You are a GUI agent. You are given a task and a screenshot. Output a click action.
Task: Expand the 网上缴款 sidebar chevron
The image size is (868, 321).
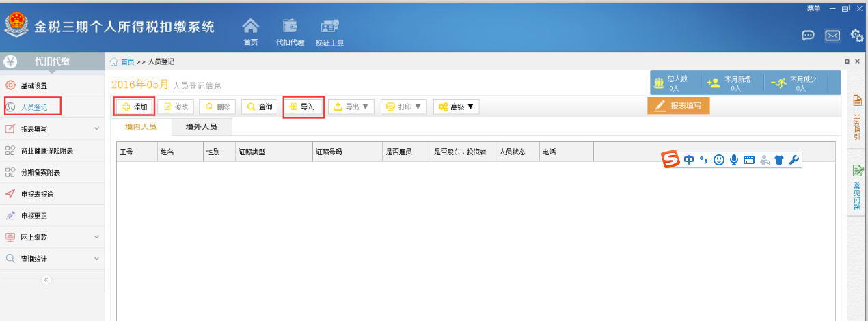(96, 237)
